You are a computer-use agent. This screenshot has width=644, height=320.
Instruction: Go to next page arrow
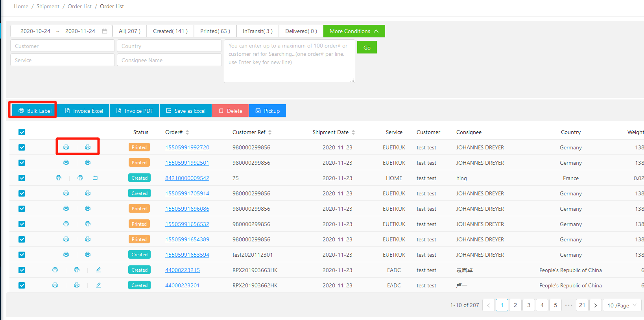(x=596, y=305)
